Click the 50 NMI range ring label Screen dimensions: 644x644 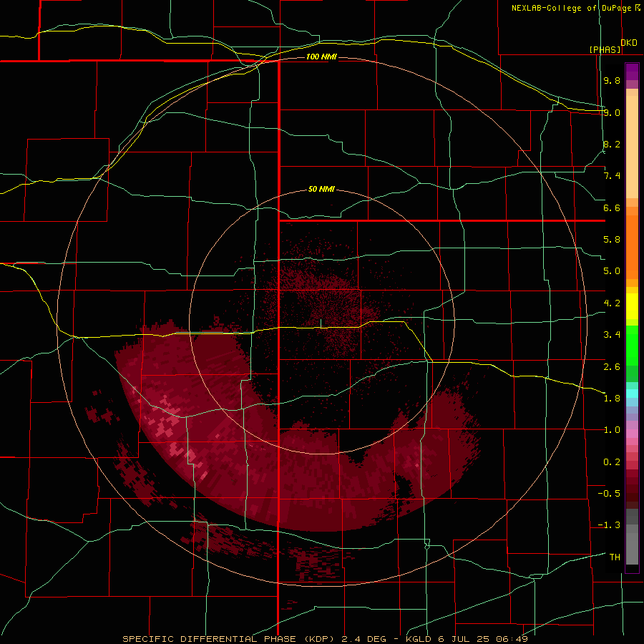click(321, 190)
